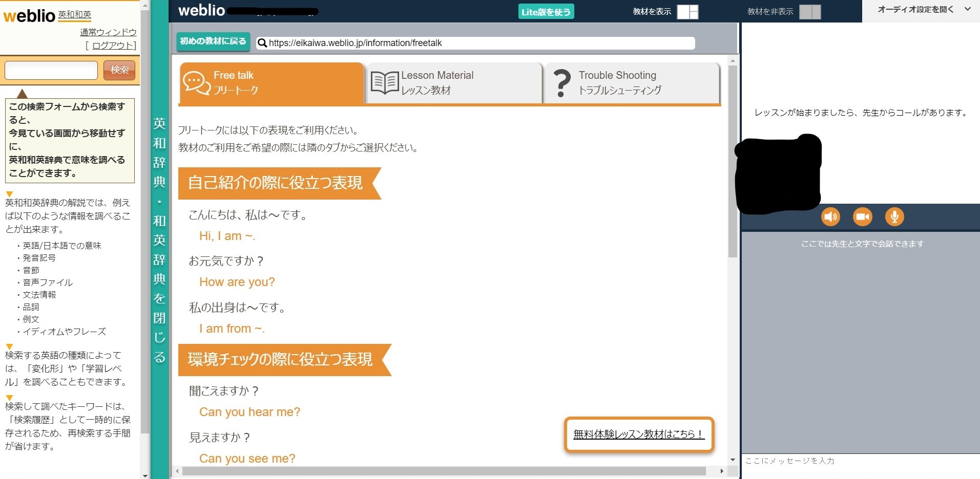The height and width of the screenshot is (479, 980).
Task: Click the down arrow of the content scrollbar
Action: tap(733, 460)
